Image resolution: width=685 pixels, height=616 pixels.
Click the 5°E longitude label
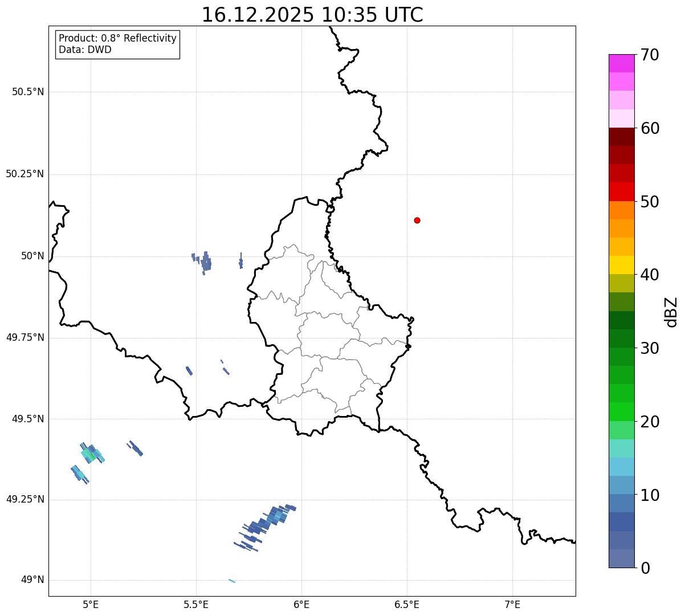pos(91,604)
